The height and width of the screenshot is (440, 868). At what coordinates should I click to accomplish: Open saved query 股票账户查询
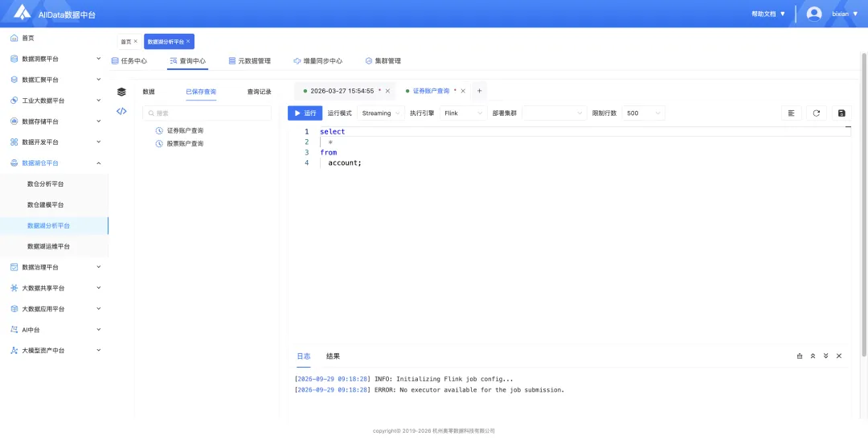click(x=186, y=143)
